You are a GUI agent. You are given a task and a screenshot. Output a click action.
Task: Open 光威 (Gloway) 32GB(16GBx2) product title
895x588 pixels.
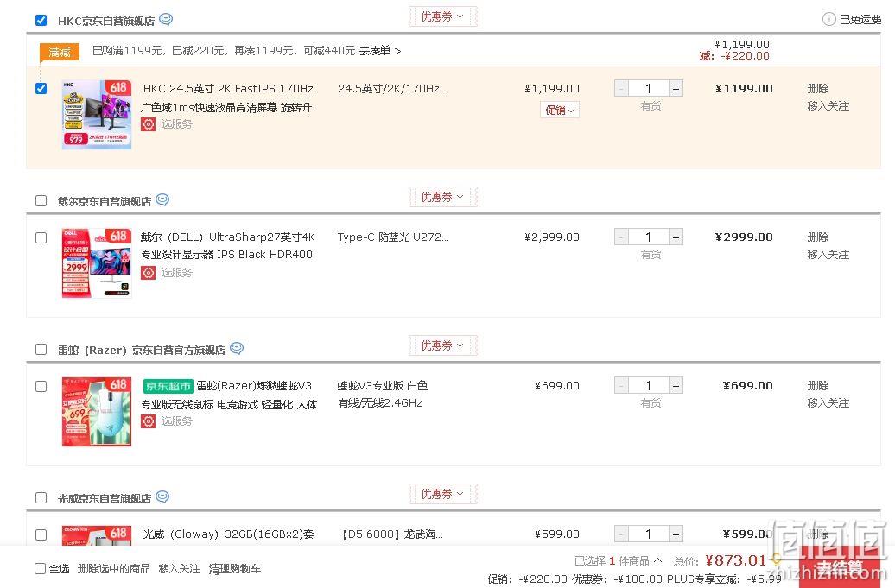click(228, 534)
